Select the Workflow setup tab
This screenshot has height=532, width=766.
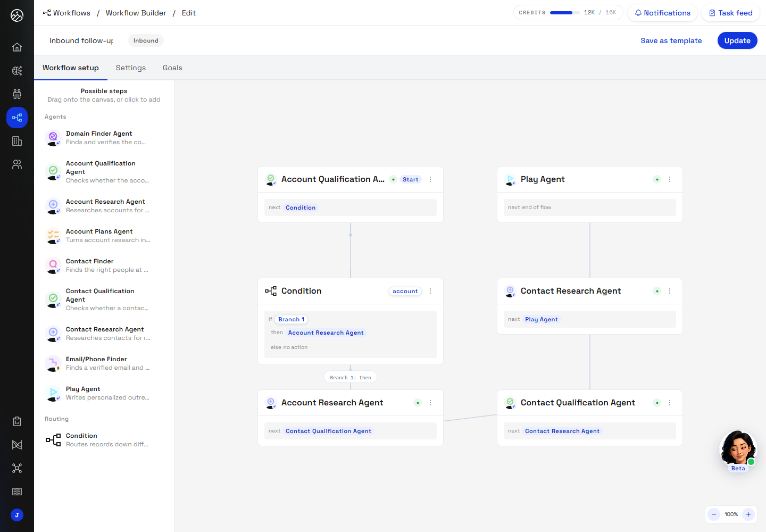[x=71, y=68]
